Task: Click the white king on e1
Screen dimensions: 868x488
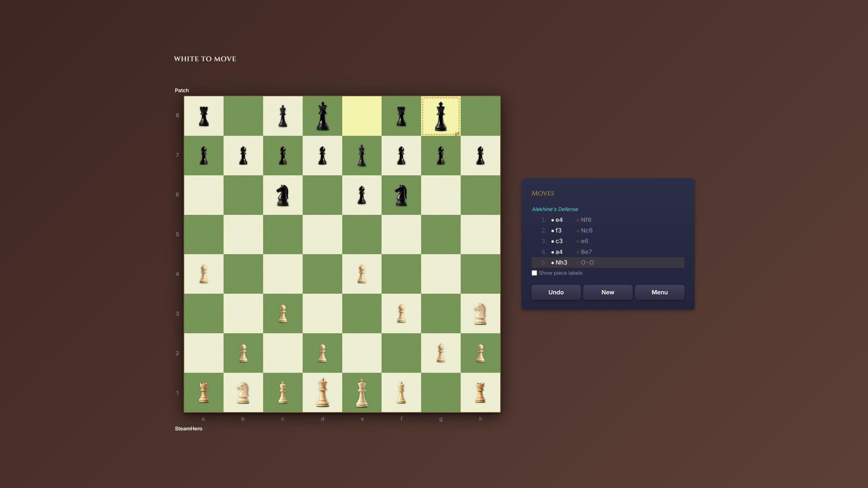Action: coord(362,393)
